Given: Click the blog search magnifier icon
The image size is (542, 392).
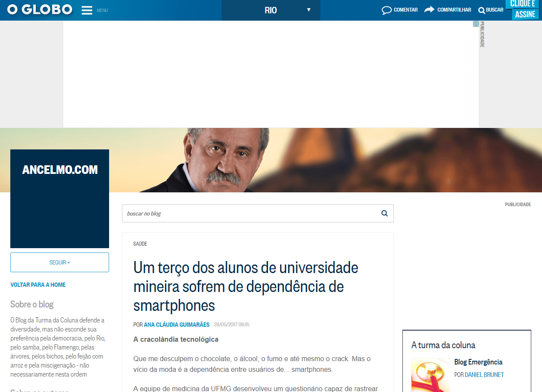Looking at the screenshot, I should point(384,213).
